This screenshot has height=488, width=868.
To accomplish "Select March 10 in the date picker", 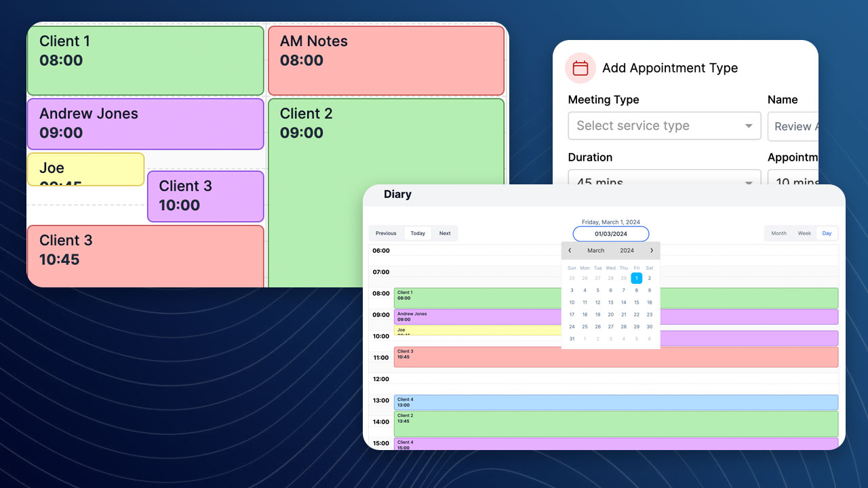I will [x=572, y=302].
